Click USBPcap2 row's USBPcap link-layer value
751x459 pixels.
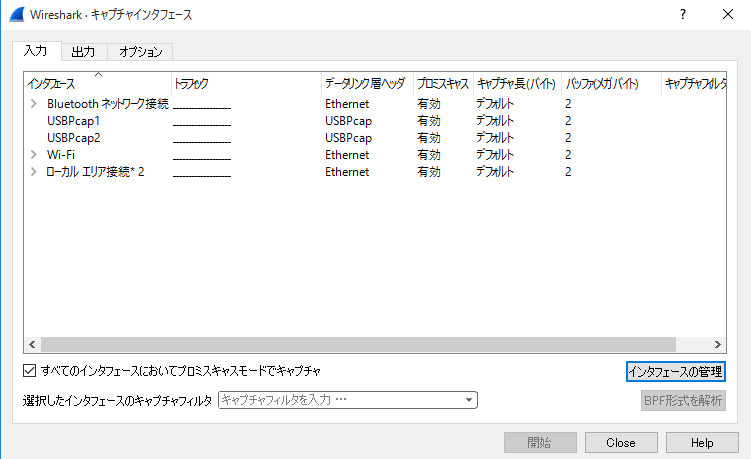[348, 138]
